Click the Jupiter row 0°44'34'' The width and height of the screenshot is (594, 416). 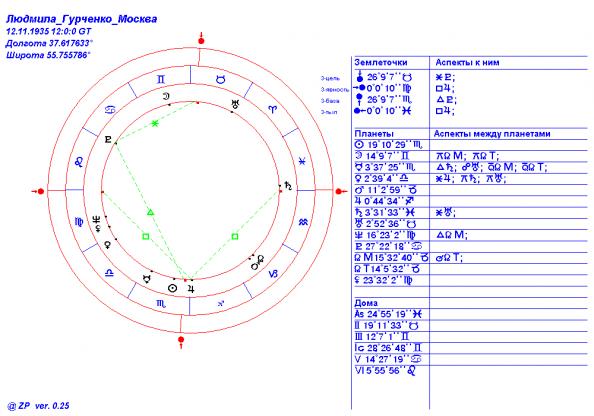point(384,201)
